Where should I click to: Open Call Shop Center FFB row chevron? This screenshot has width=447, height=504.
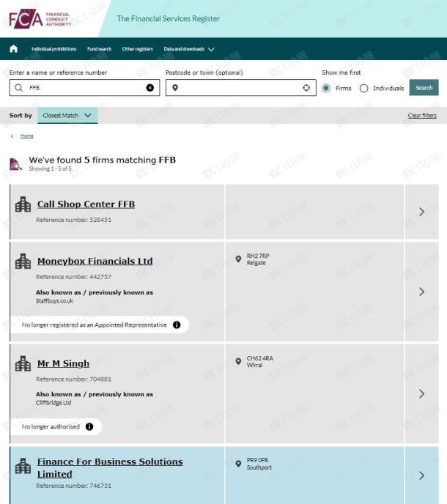tap(421, 212)
